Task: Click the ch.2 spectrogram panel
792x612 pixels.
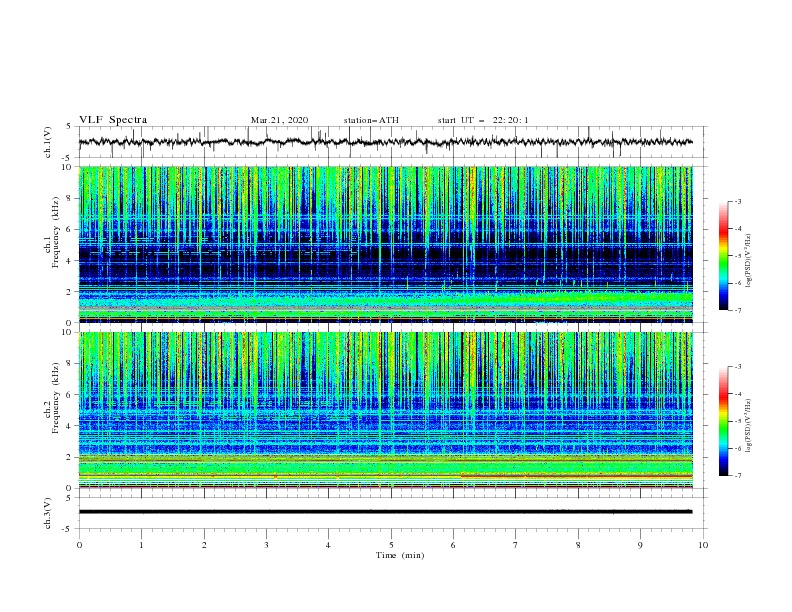Action: (385, 410)
